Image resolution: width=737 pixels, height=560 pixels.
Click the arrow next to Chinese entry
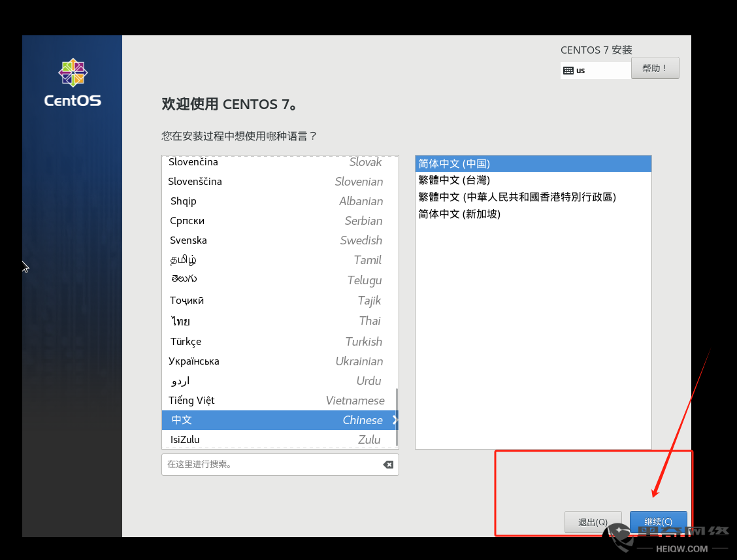395,420
